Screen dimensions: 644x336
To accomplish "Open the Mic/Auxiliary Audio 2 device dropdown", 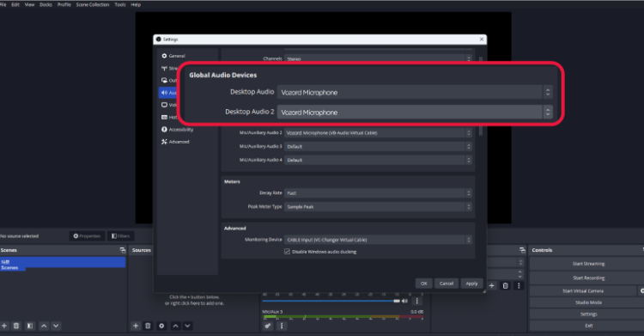I will 378,133.
